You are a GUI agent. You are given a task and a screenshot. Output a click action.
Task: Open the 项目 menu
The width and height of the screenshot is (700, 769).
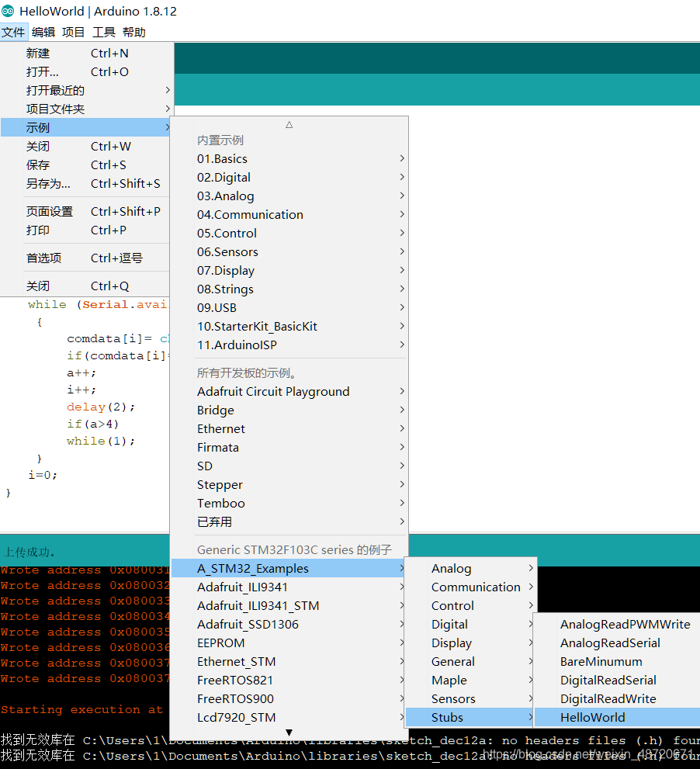[x=74, y=33]
